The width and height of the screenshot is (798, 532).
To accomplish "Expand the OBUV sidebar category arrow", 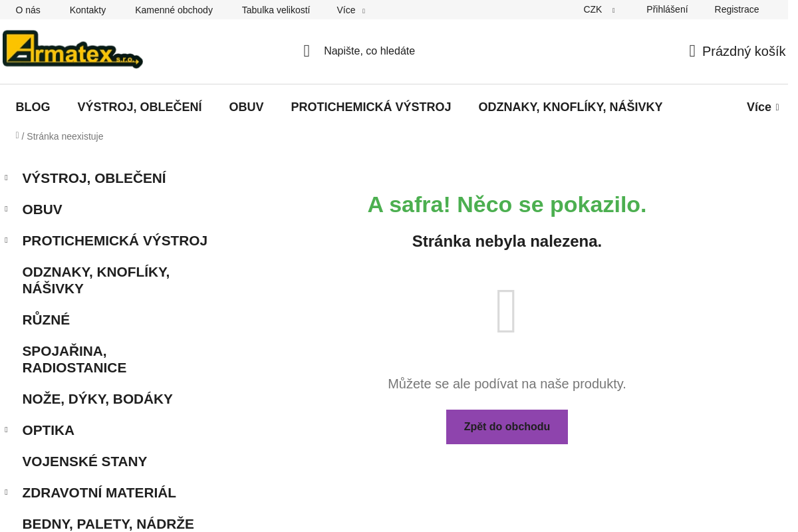I will [7, 209].
